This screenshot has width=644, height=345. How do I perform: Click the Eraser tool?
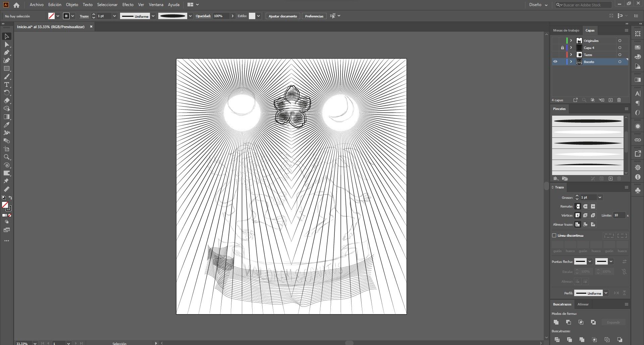point(7,101)
